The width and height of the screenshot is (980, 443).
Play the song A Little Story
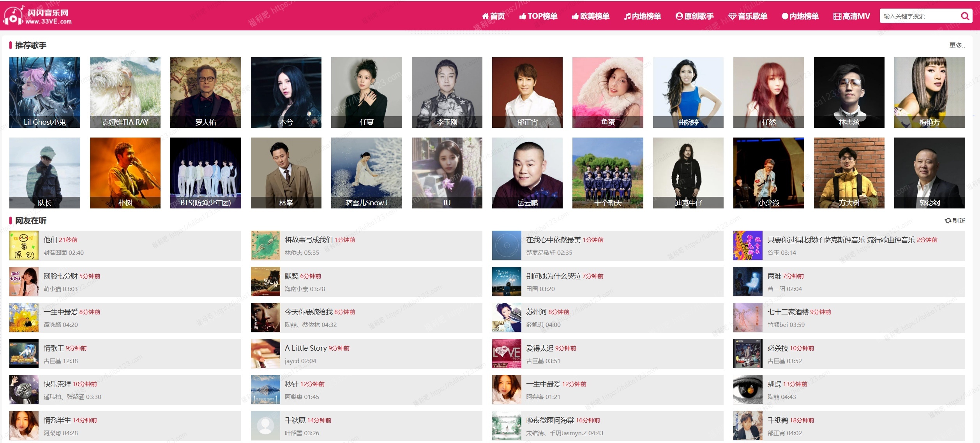click(x=305, y=348)
